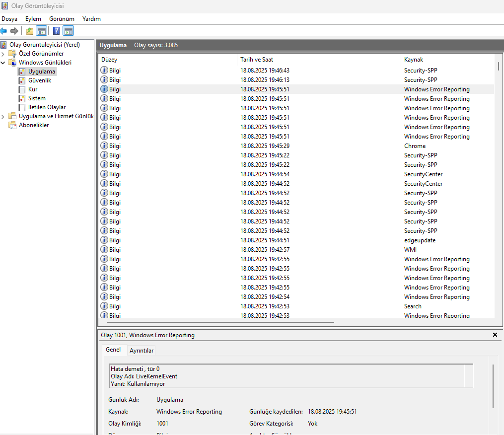The width and height of the screenshot is (504, 435).
Task: Select the WMI source cell
Action: tap(410, 250)
